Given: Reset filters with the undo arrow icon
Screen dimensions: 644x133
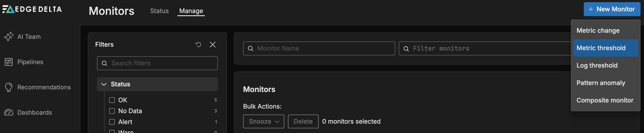Looking at the screenshot, I should (198, 44).
